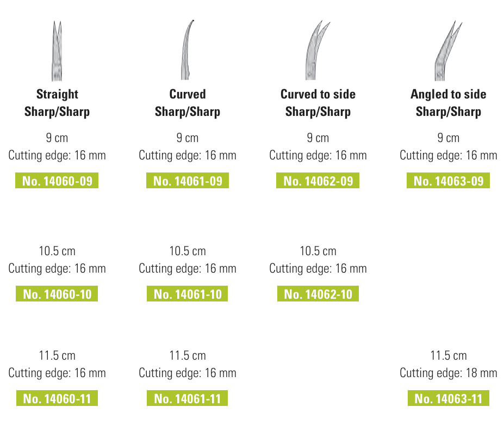Select product No. 14061-09
The height and width of the screenshot is (425, 504).
point(188,181)
